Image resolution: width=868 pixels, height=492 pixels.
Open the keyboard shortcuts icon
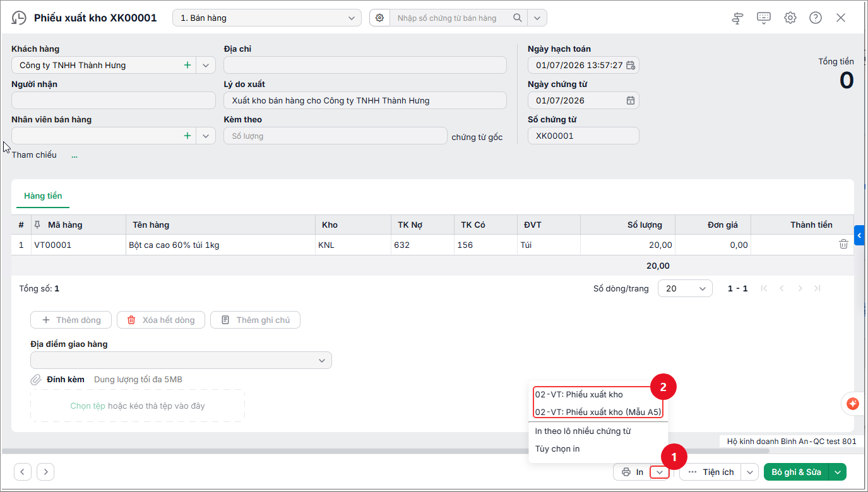point(764,18)
